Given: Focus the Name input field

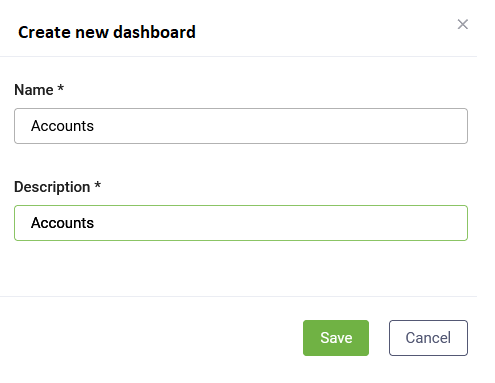Looking at the screenshot, I should click(x=241, y=126).
